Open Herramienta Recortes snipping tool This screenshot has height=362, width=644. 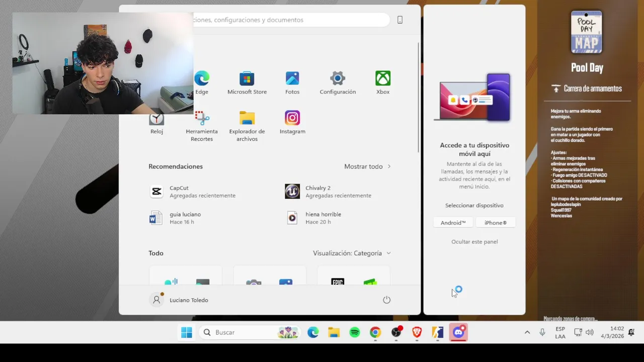tap(202, 126)
